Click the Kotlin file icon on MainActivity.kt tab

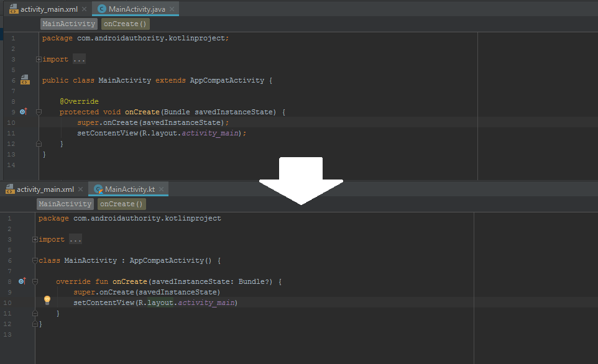98,188
